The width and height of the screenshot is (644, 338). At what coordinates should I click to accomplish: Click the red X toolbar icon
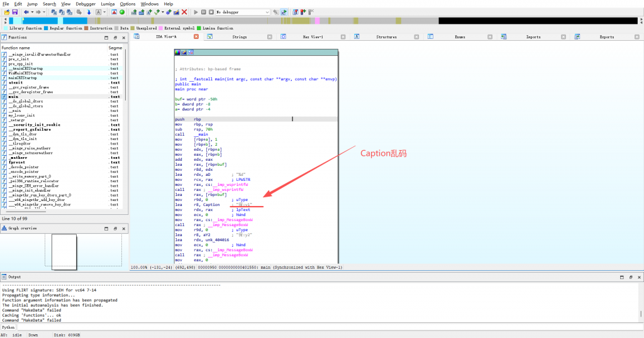click(184, 12)
